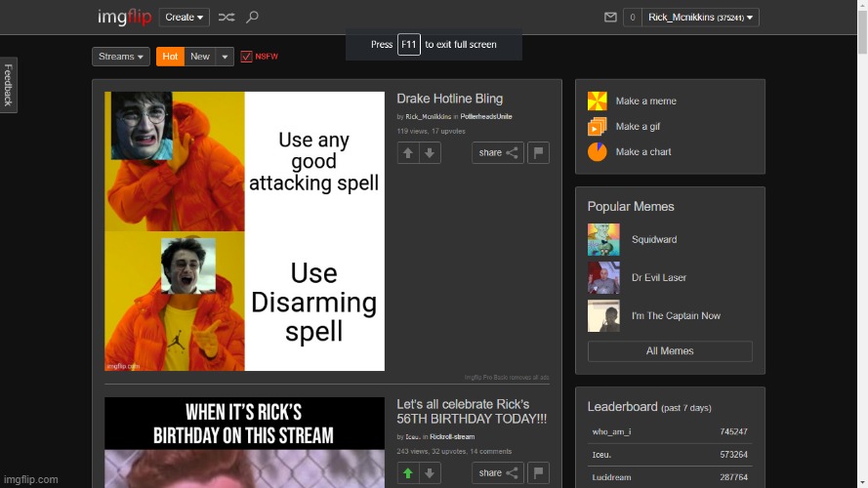Image resolution: width=868 pixels, height=488 pixels.
Task: Open Rick's birthday meme image
Action: pyautogui.click(x=244, y=442)
